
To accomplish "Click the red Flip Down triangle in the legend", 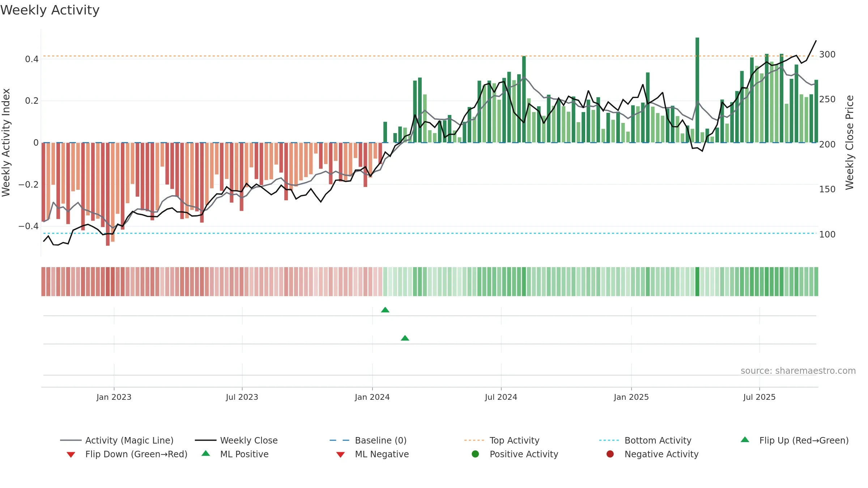I will 71,455.
